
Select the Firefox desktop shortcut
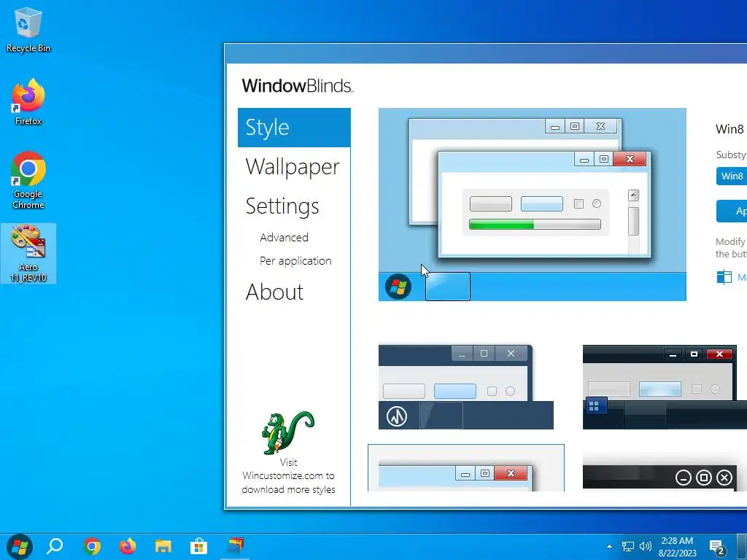28,102
